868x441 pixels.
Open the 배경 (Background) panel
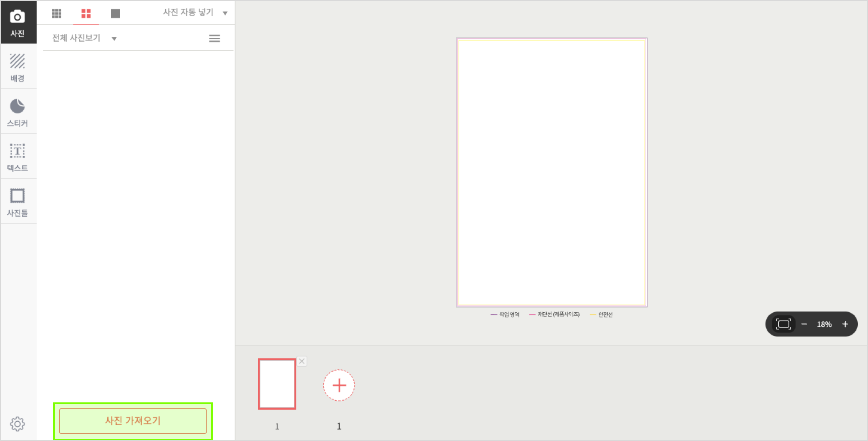pyautogui.click(x=18, y=67)
